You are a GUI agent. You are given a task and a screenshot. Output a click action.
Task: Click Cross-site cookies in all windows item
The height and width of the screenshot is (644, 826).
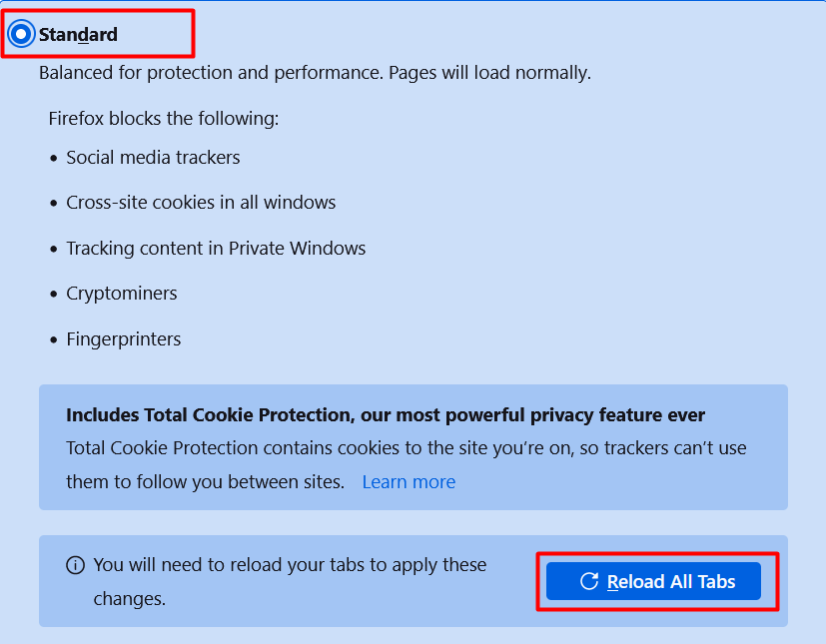[x=201, y=202]
